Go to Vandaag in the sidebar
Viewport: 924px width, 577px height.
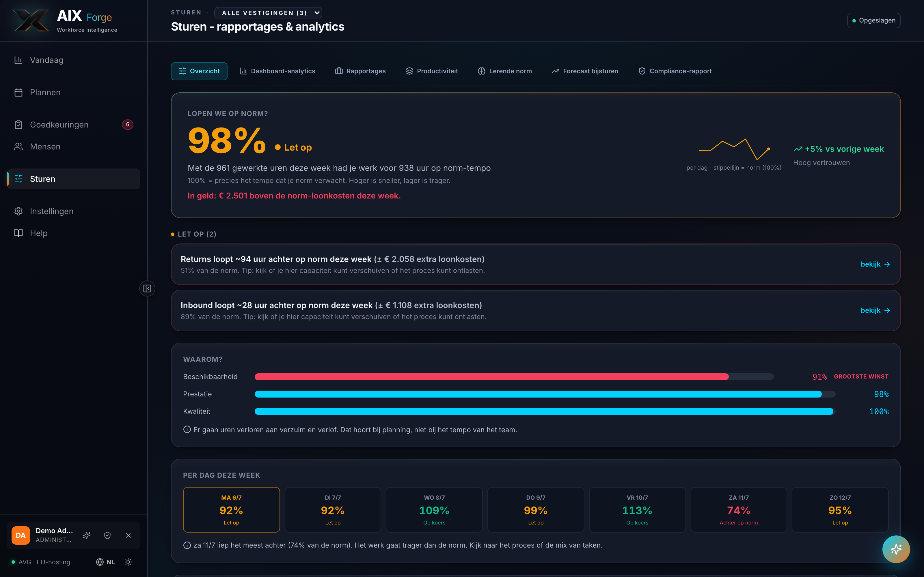(74, 60)
